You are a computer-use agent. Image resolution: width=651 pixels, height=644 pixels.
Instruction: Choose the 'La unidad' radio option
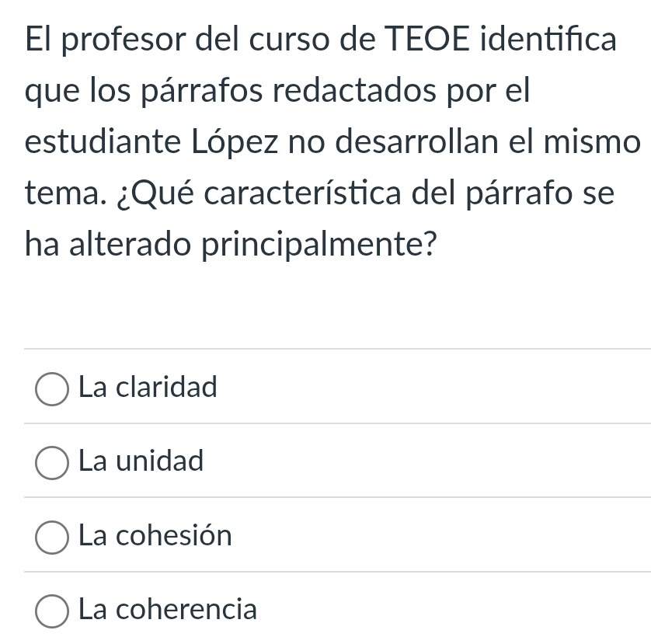point(52,463)
